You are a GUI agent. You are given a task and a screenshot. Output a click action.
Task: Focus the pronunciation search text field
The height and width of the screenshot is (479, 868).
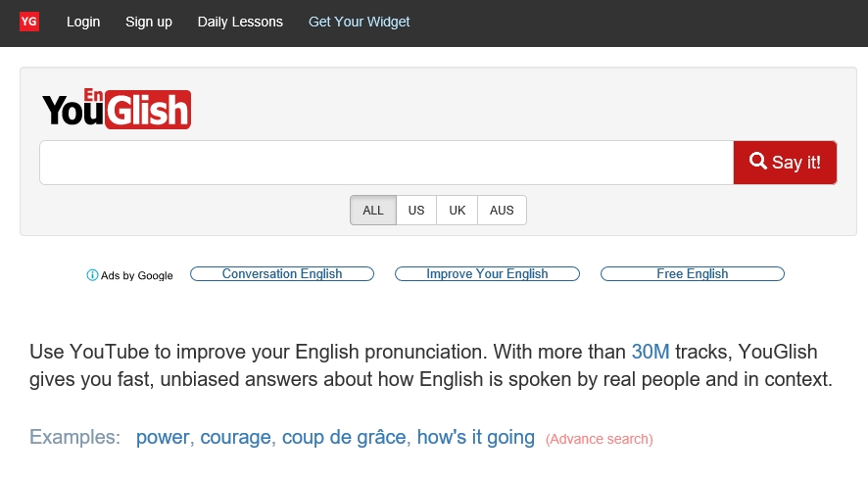[386, 163]
